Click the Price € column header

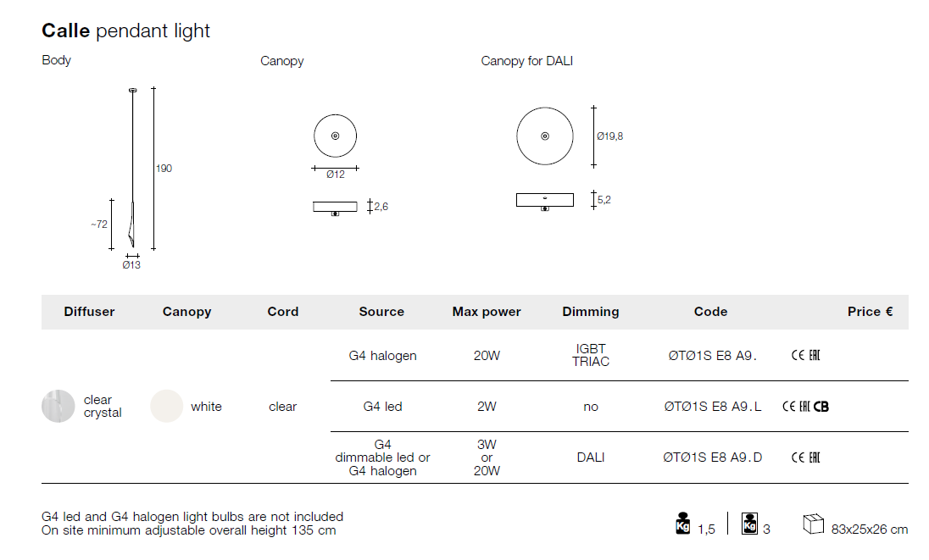coord(870,312)
